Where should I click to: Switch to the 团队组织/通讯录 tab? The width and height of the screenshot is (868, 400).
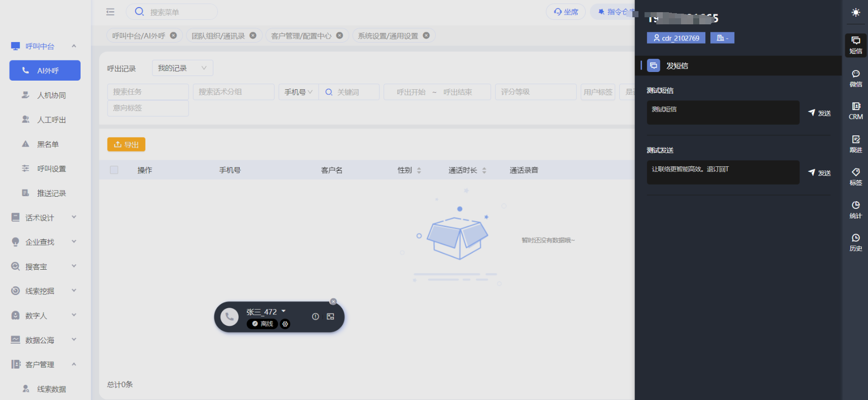218,35
